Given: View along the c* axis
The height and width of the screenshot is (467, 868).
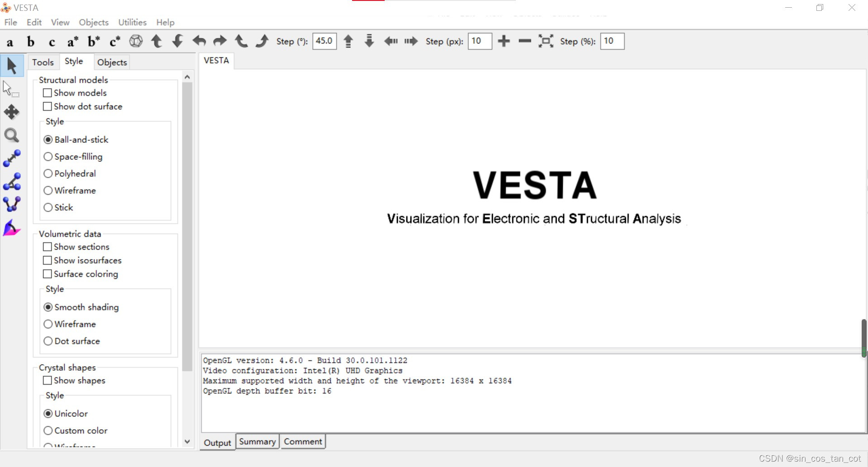Looking at the screenshot, I should pyautogui.click(x=115, y=42).
